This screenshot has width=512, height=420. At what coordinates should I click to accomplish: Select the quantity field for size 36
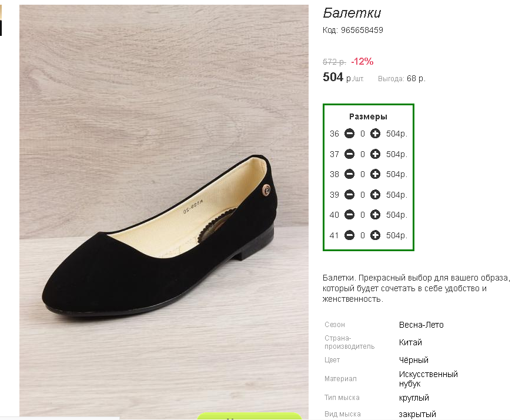click(x=363, y=134)
